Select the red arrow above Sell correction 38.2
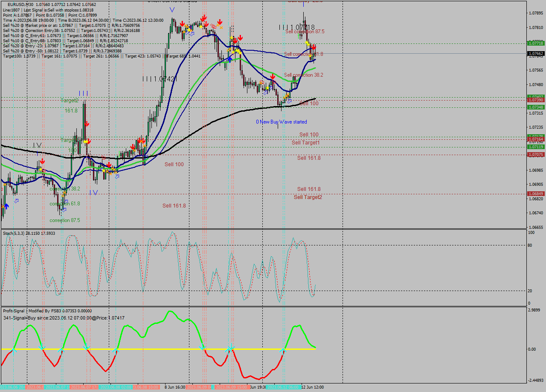 273,76
